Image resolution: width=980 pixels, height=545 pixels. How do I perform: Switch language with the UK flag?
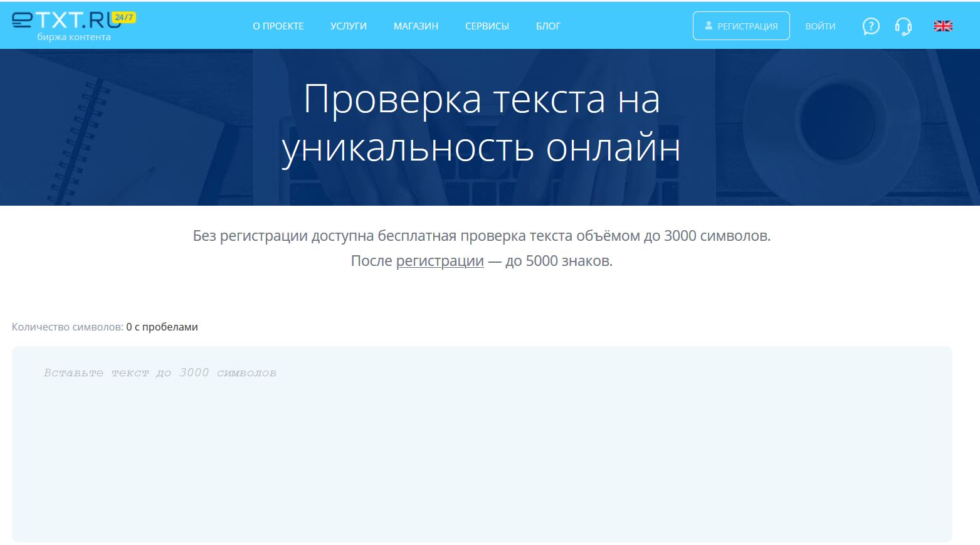943,26
